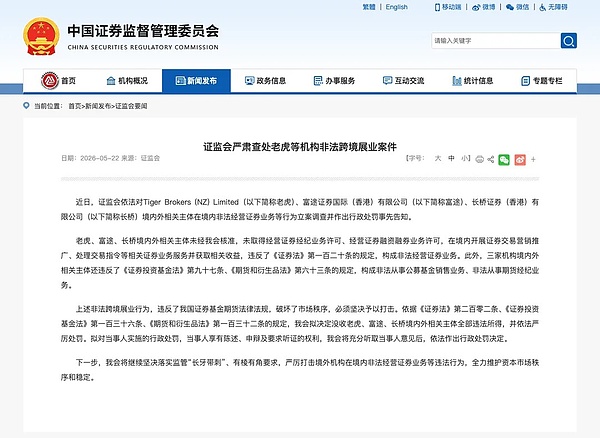The height and width of the screenshot is (438, 600).
Task: Click CHINA SECURITIES REGULATORY COMMISSION subtitle
Action: click(143, 47)
